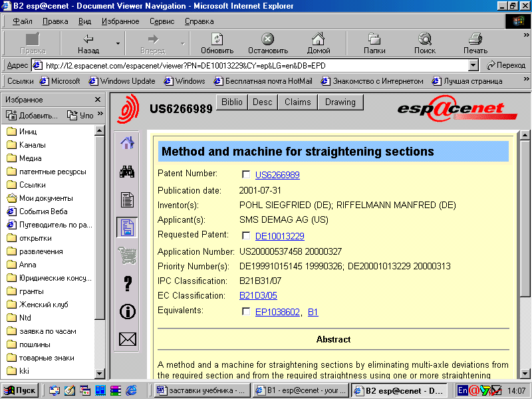Open the Правка menu
This screenshot has height=399, width=532.
tap(55, 21)
